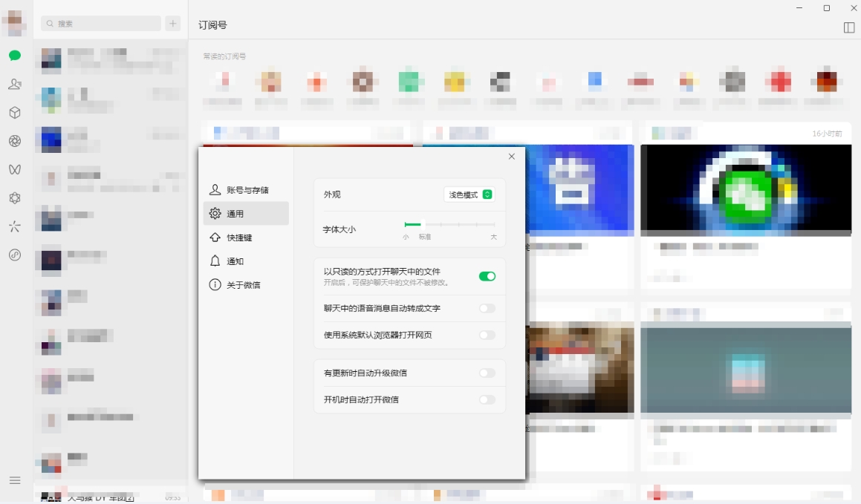Open the Mini Programs panel icon
The image size is (861, 504).
[x=15, y=255]
